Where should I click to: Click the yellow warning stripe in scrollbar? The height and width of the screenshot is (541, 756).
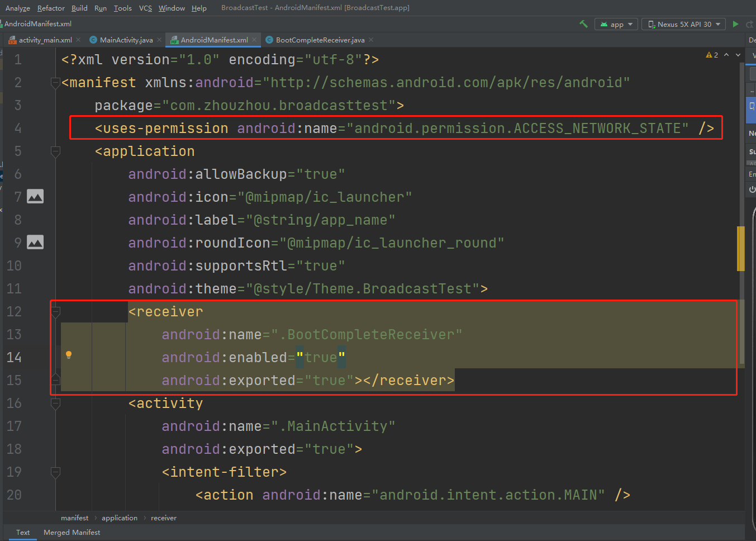tap(741, 249)
